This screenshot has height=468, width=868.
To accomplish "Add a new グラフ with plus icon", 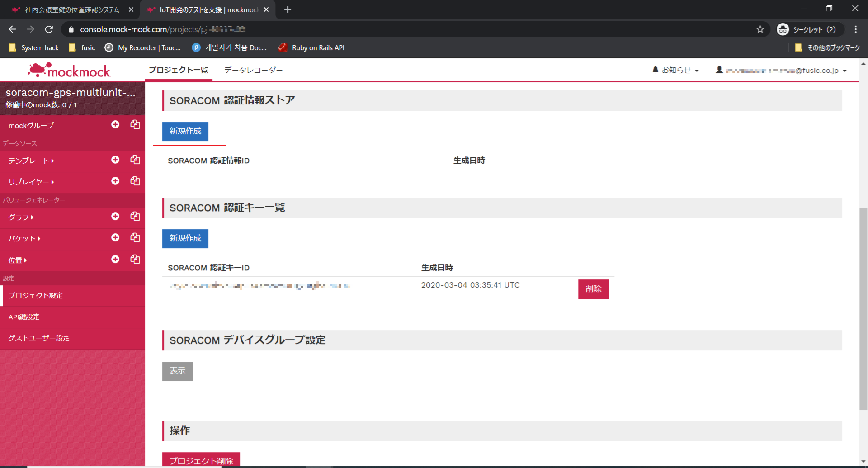I will [x=115, y=216].
